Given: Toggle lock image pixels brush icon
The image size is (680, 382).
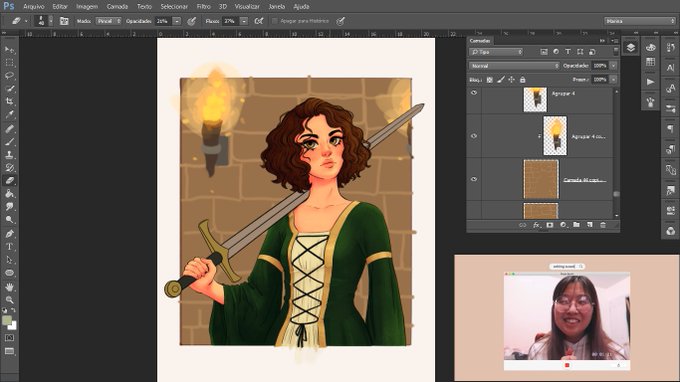Looking at the screenshot, I should point(500,80).
